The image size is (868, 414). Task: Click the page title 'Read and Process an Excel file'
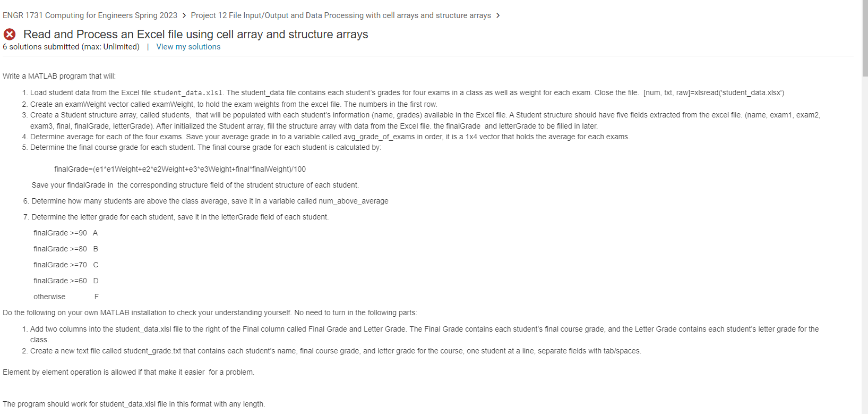195,34
